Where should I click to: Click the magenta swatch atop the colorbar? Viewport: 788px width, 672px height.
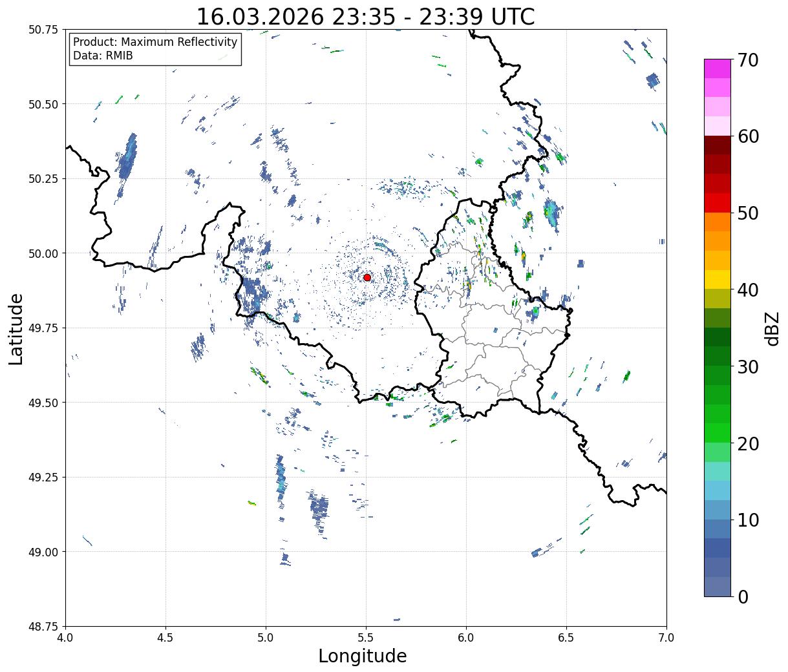coord(718,68)
